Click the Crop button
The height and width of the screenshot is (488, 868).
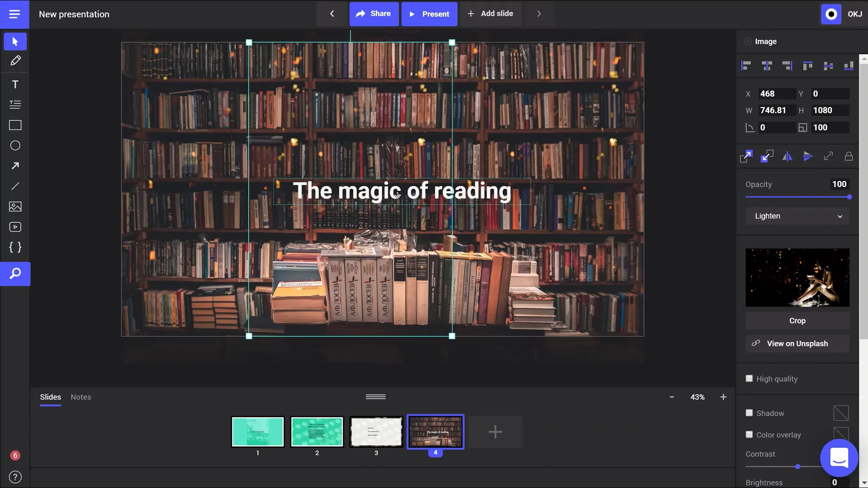(x=797, y=320)
